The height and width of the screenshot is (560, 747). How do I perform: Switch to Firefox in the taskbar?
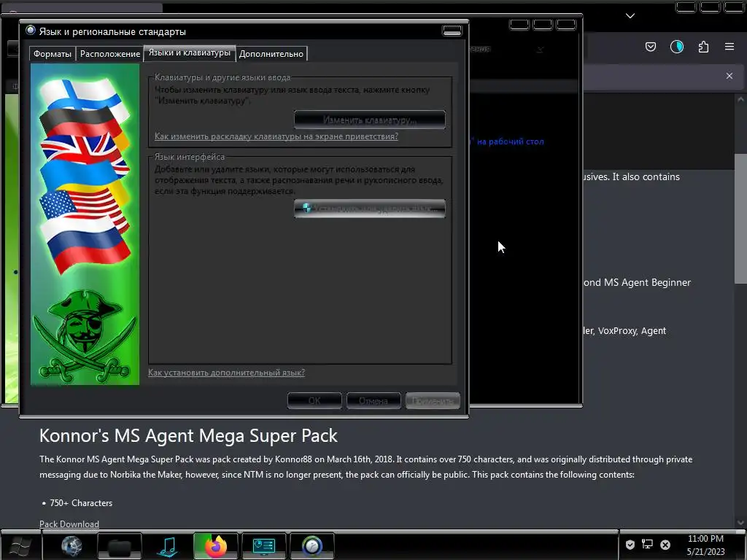(x=216, y=545)
